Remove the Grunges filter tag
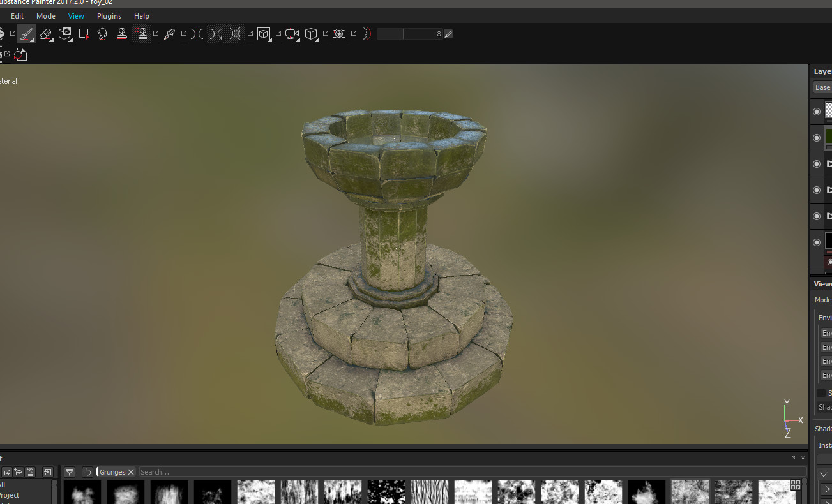 click(132, 472)
